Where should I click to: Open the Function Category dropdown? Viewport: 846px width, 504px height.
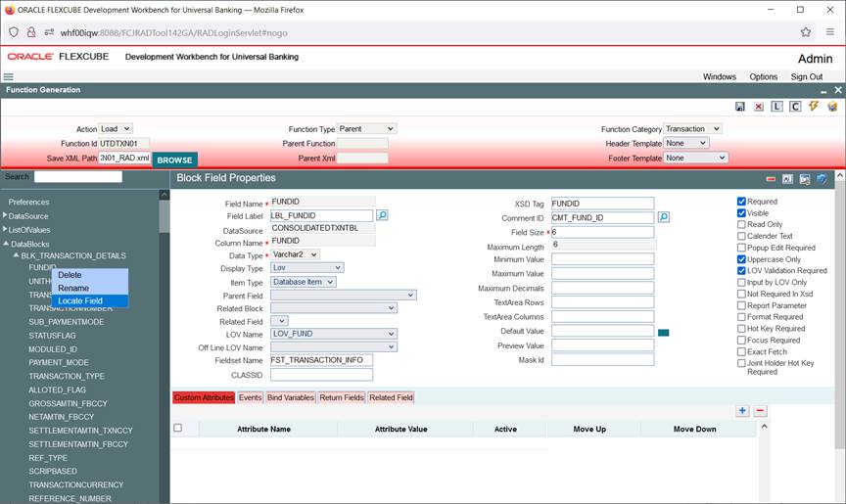click(692, 129)
